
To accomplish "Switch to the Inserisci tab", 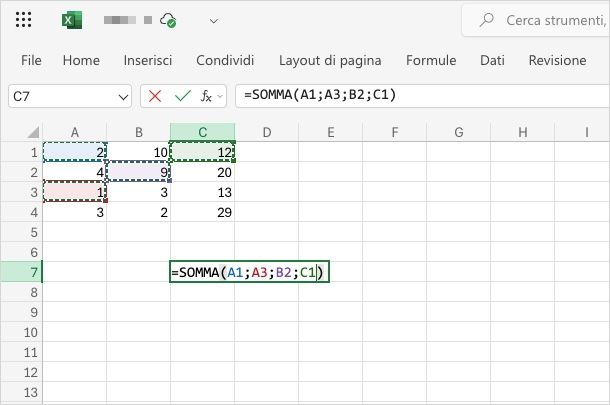I will pos(147,60).
